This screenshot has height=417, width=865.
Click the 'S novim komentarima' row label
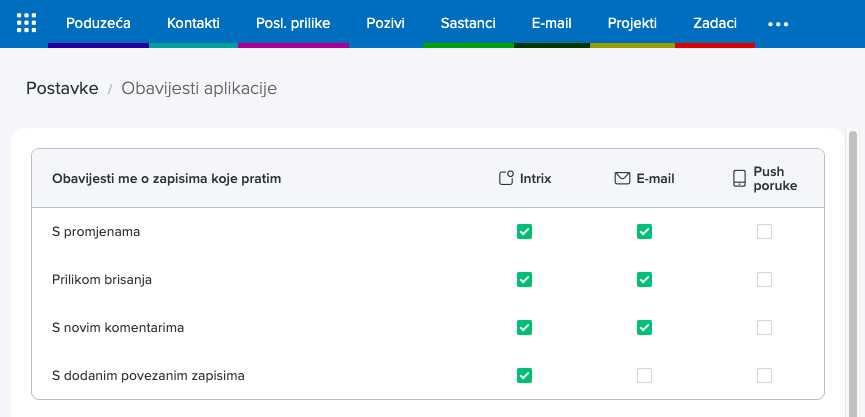tap(118, 328)
